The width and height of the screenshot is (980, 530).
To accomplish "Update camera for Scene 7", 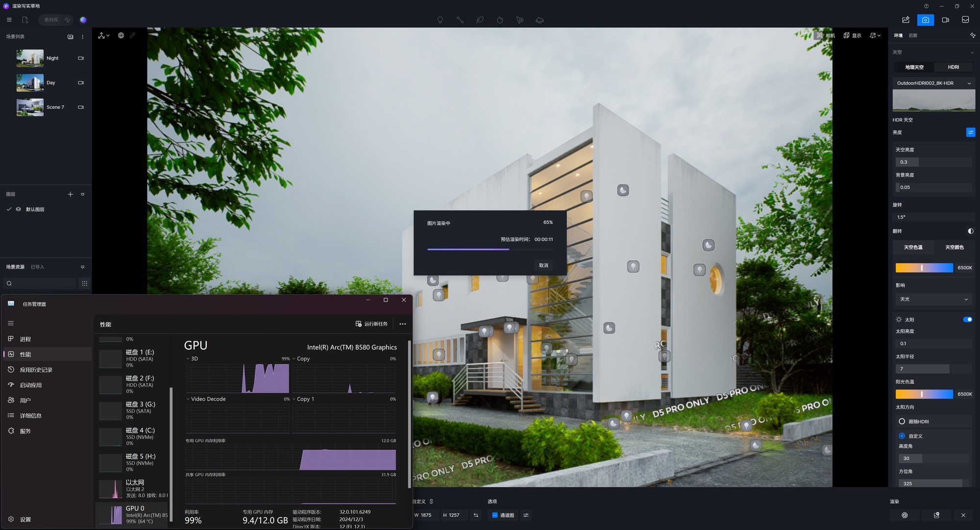I will pyautogui.click(x=81, y=107).
